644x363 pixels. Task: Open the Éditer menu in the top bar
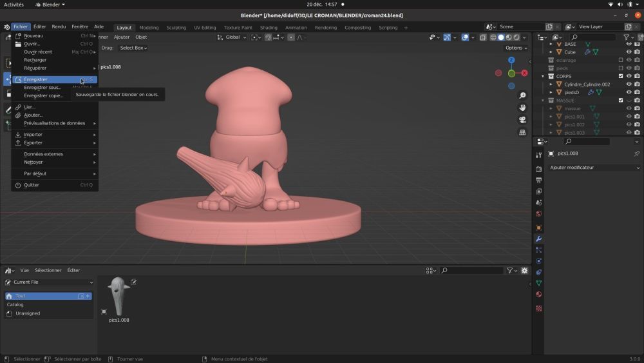(40, 26)
